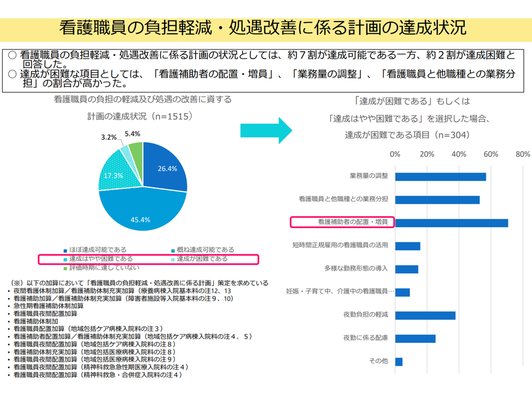Select the summary bullet starting 達成が困難な項目としては
The image size is (532, 399).
pyautogui.click(x=262, y=78)
